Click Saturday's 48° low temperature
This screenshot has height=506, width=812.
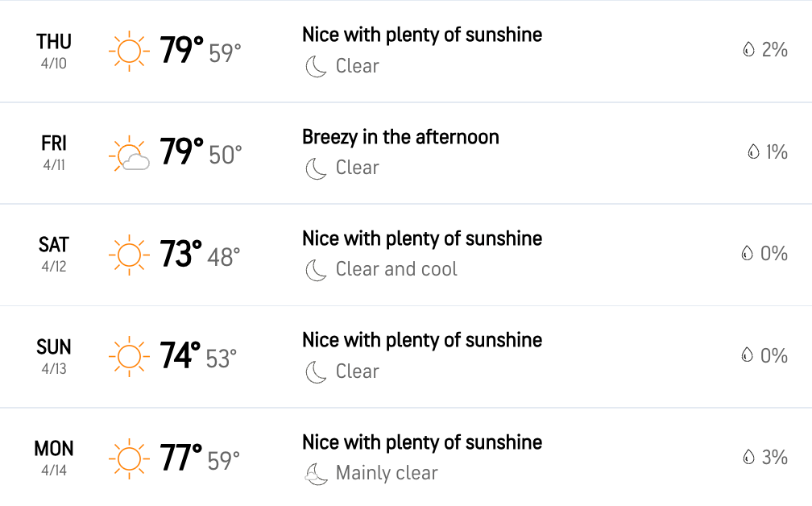224,257
